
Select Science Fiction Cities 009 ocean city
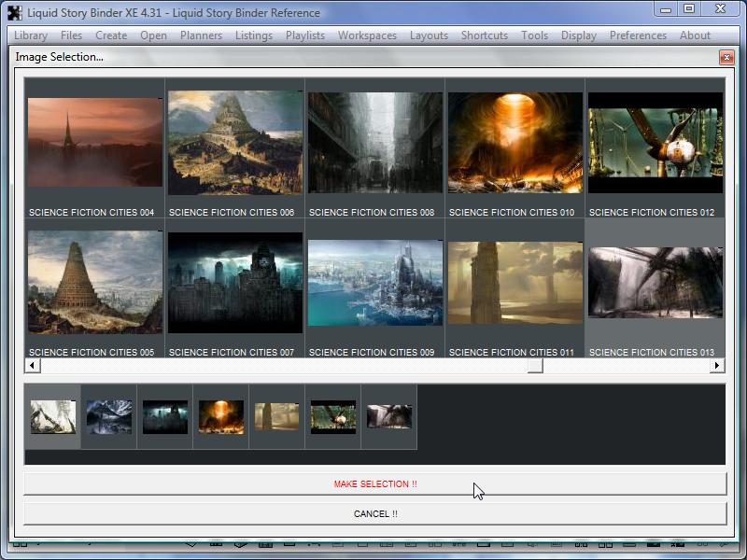[x=374, y=283]
